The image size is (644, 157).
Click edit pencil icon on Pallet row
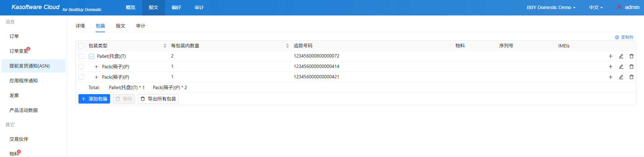621,56
